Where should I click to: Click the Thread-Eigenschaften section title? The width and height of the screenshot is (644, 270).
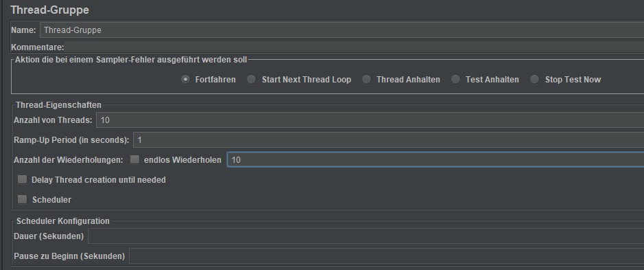pyautogui.click(x=59, y=105)
